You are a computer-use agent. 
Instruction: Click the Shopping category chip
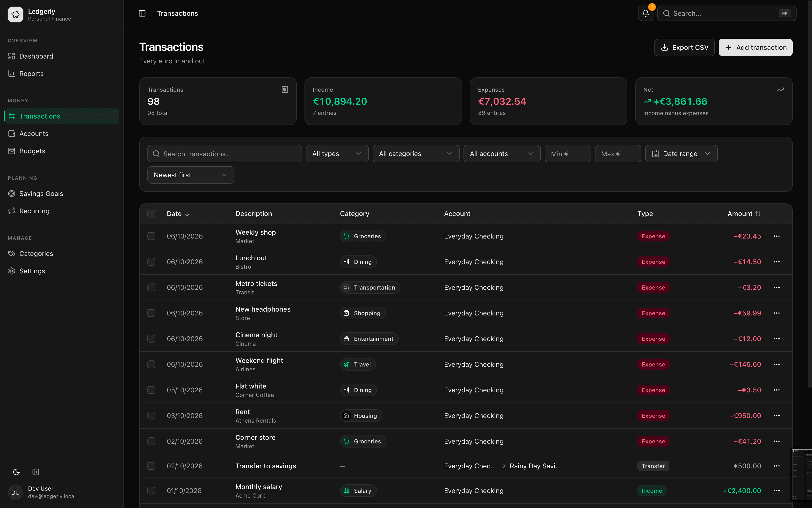click(x=363, y=313)
